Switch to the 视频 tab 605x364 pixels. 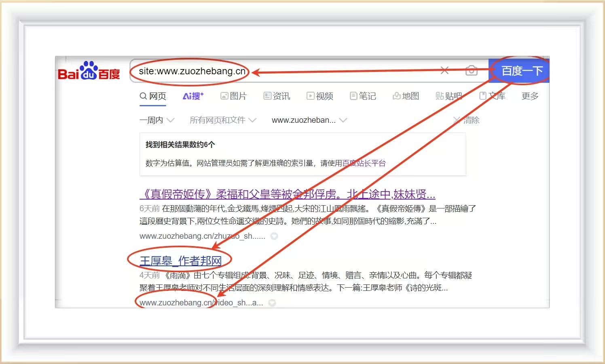320,96
